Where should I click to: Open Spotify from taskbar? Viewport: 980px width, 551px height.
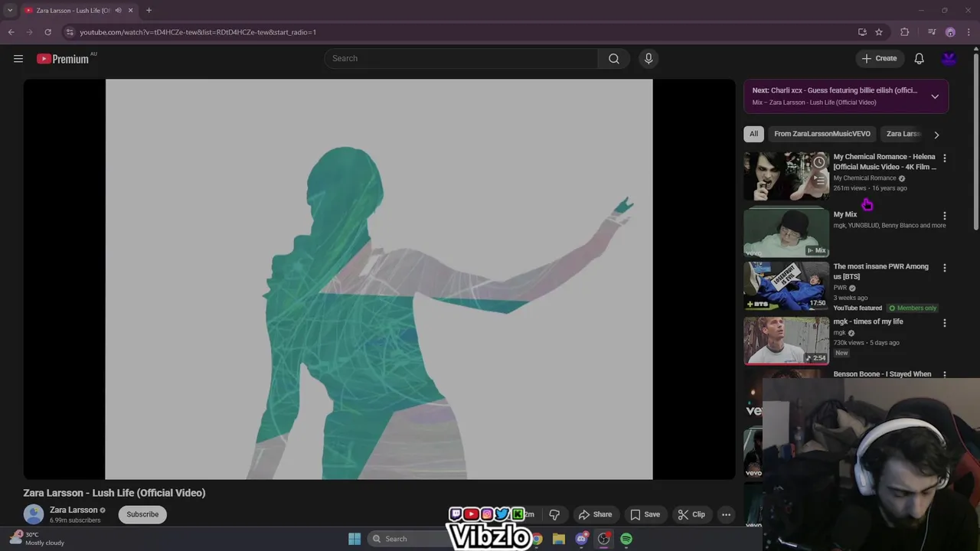pyautogui.click(x=626, y=539)
